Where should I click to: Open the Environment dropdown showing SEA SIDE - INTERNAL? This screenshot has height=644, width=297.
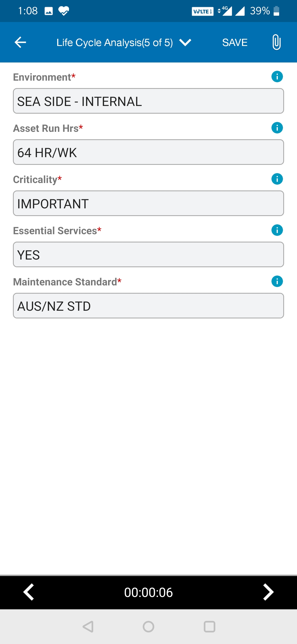[x=148, y=101]
